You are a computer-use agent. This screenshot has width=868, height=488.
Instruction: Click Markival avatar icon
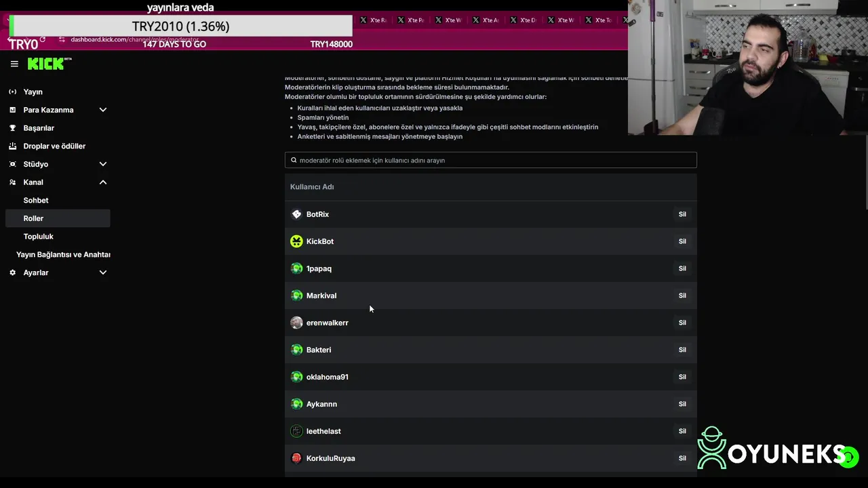pos(296,296)
